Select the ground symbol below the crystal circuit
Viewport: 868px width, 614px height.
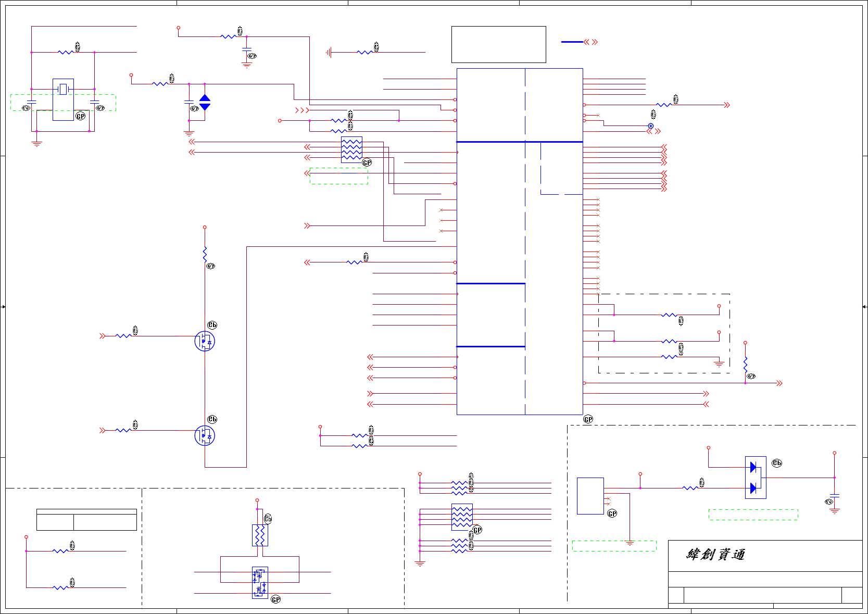[36, 144]
